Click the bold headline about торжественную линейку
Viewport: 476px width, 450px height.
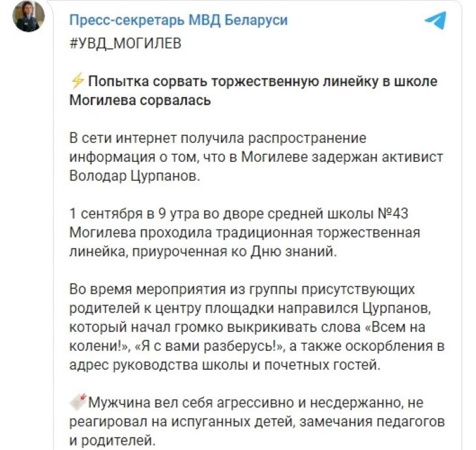262,82
